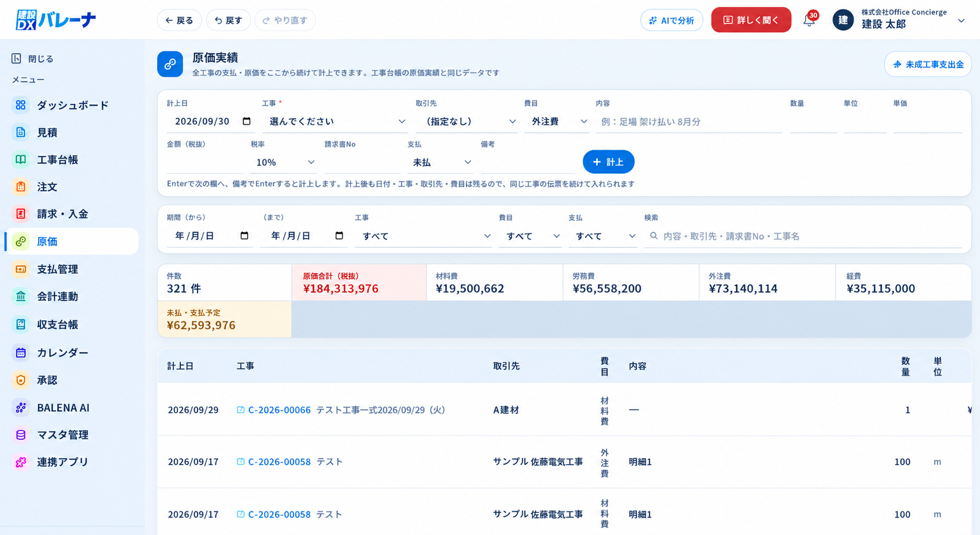Click the BALENA AI sparkle icon
The height and width of the screenshot is (535, 980).
tap(21, 407)
